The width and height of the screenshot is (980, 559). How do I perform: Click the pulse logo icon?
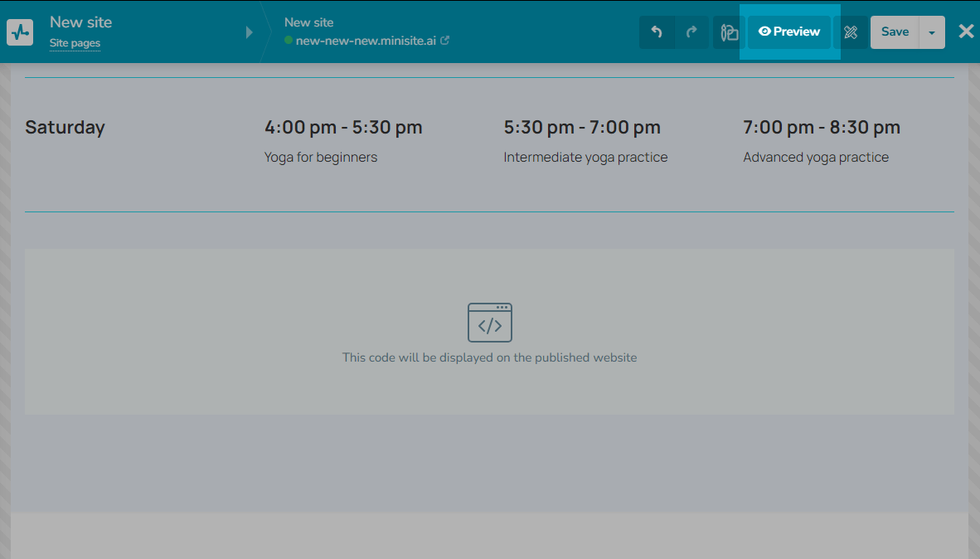coord(20,32)
